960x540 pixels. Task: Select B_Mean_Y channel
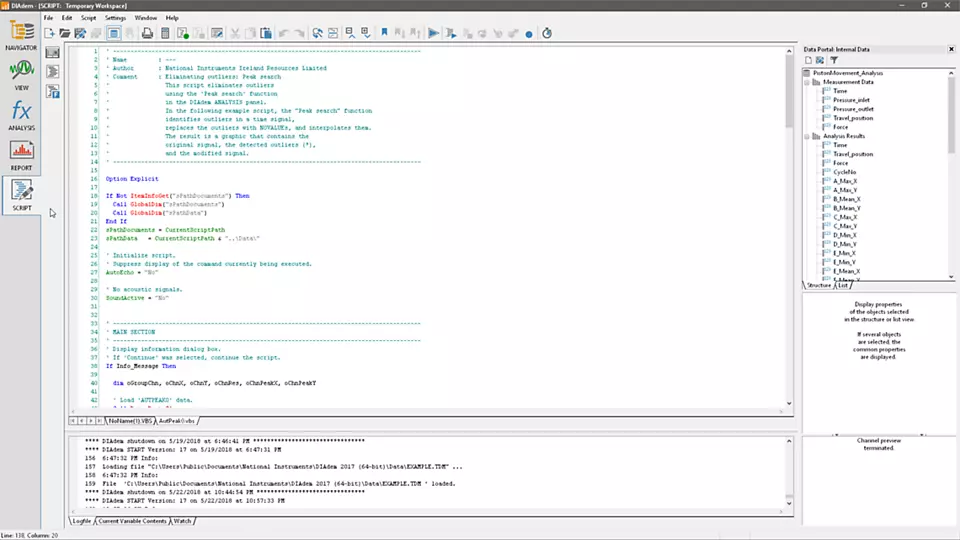tap(847, 208)
